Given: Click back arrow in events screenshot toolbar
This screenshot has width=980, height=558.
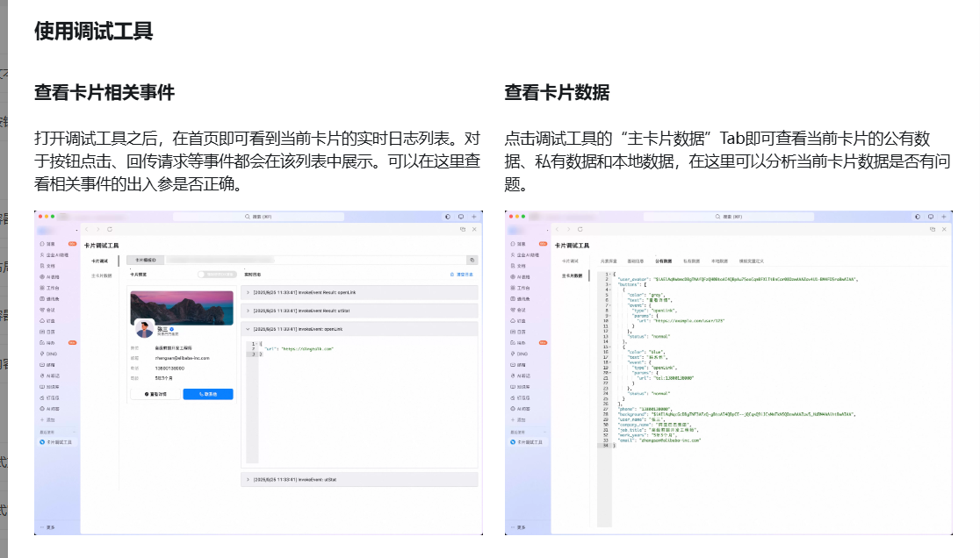Looking at the screenshot, I should pyautogui.click(x=87, y=229).
